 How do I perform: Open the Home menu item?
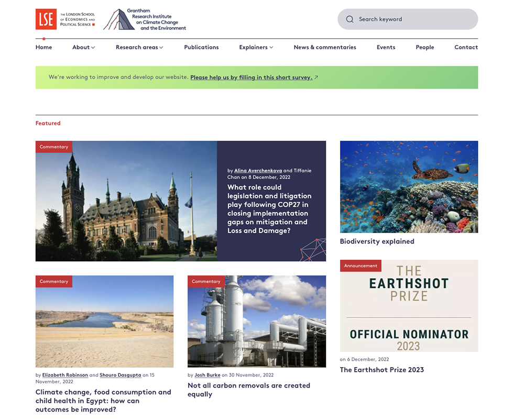coord(44,48)
